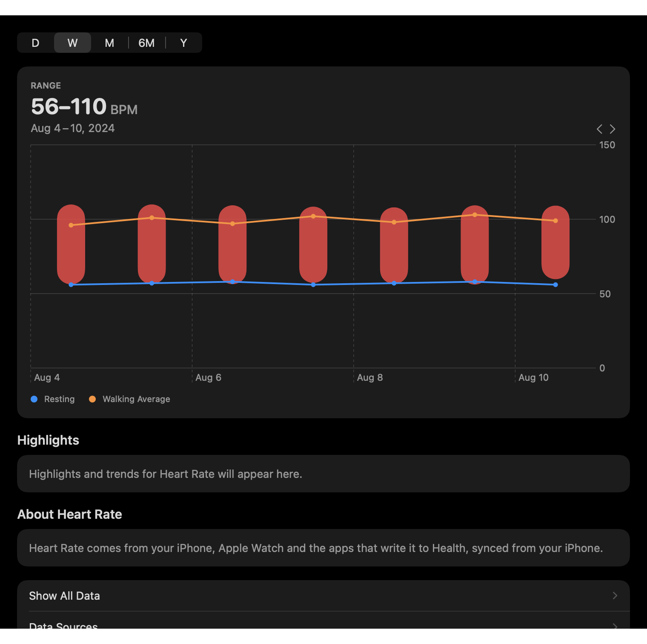Click the Highlights and trends placeholder card
This screenshot has height=644, width=647.
pyautogui.click(x=323, y=474)
